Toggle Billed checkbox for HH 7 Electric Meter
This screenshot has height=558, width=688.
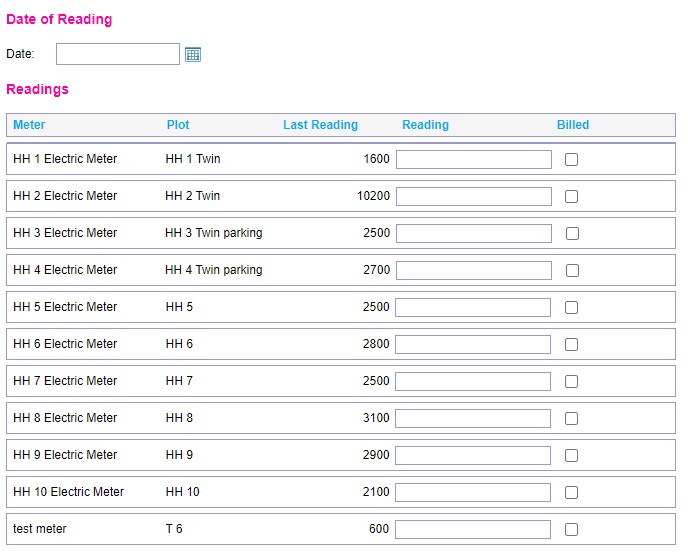click(x=571, y=381)
